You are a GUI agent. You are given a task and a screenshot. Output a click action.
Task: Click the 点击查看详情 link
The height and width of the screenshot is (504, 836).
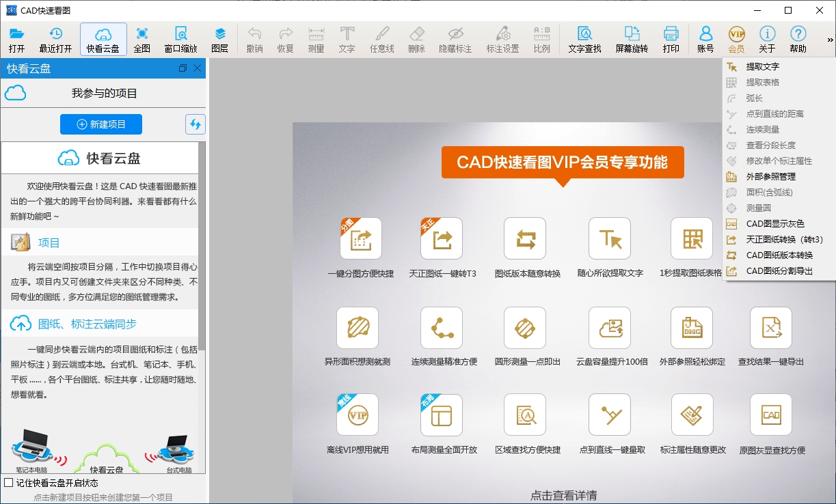coord(564,495)
